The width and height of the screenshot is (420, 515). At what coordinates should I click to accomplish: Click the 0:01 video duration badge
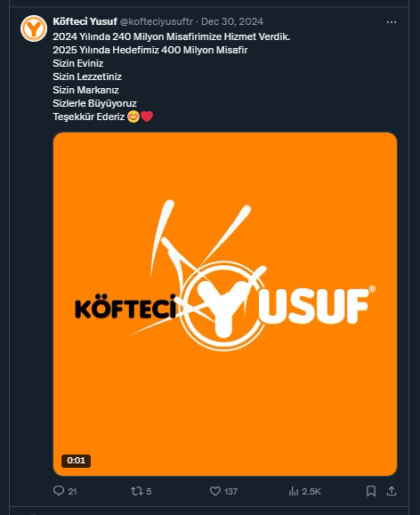76,461
